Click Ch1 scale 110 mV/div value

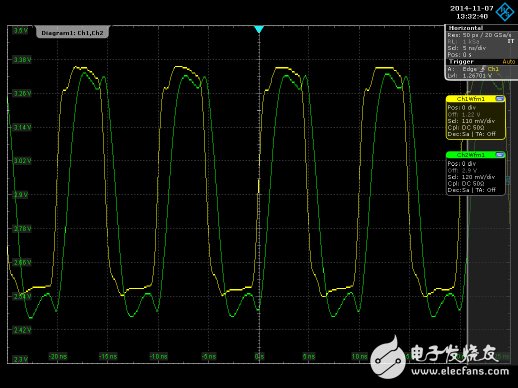coord(478,121)
